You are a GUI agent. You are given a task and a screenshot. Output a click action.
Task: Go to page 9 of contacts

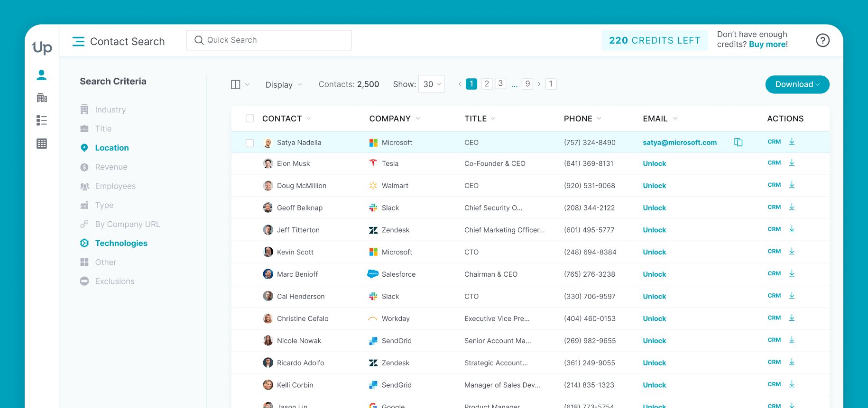(527, 84)
